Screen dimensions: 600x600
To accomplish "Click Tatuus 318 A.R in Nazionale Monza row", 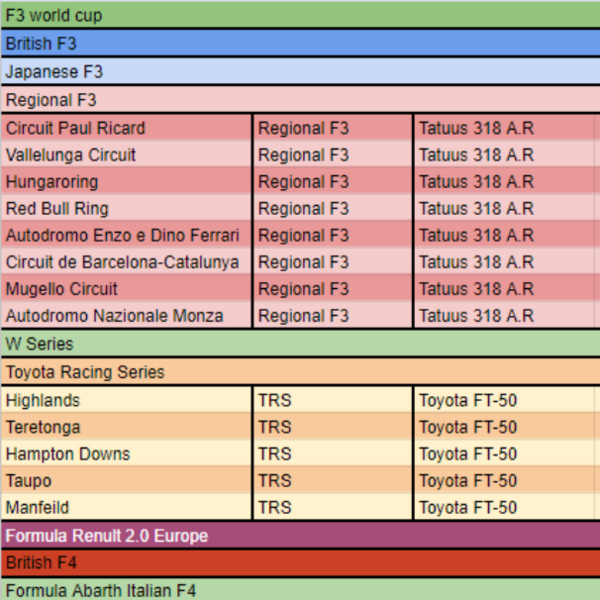I will coord(504,315).
